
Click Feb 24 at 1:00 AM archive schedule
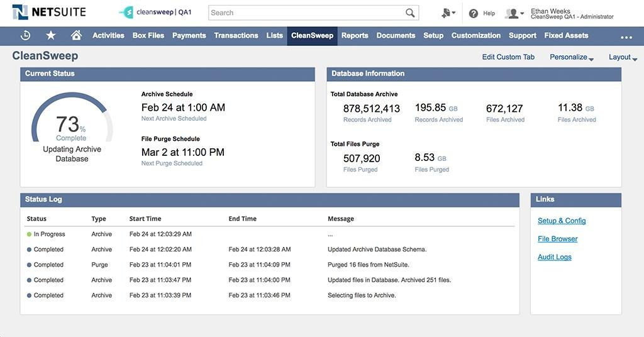183,108
